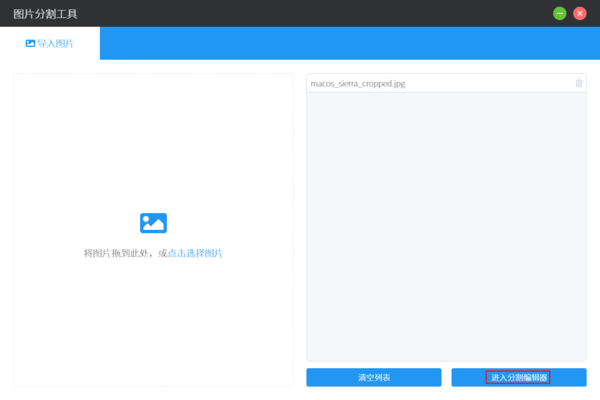The height and width of the screenshot is (400, 600).
Task: Click the large image upload icon
Action: click(153, 223)
